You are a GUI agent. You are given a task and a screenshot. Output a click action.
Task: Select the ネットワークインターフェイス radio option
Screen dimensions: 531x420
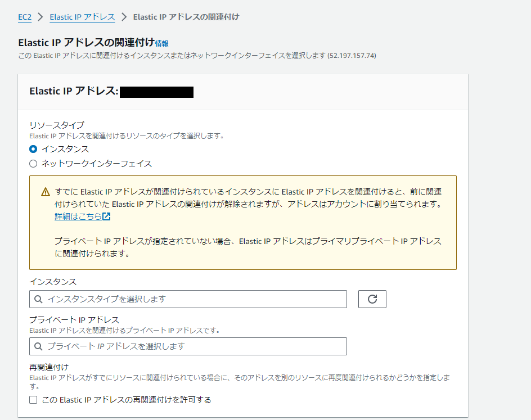tap(33, 164)
